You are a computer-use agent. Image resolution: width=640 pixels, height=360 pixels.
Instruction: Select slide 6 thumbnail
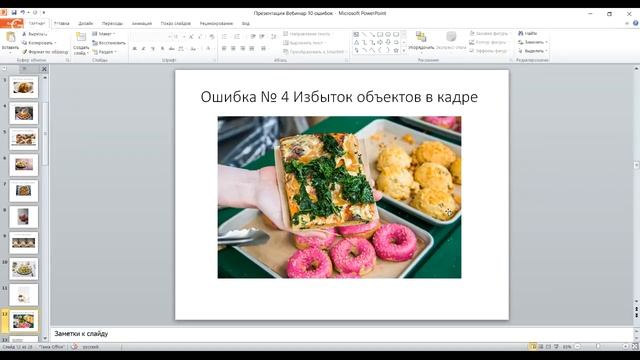[x=24, y=165]
